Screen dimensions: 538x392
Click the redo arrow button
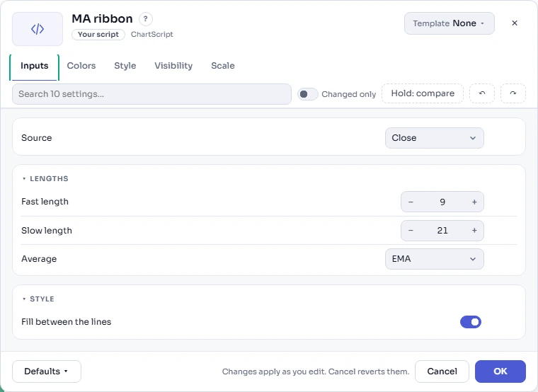coord(513,93)
